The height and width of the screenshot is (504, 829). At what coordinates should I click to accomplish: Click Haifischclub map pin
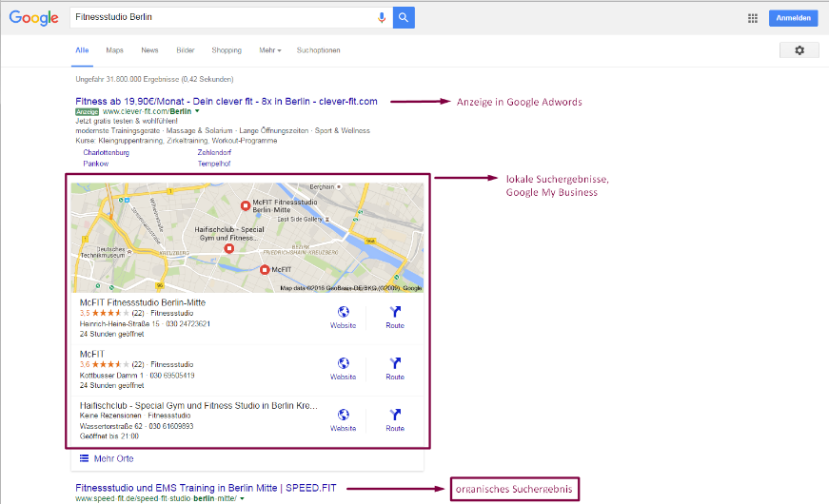(x=229, y=248)
